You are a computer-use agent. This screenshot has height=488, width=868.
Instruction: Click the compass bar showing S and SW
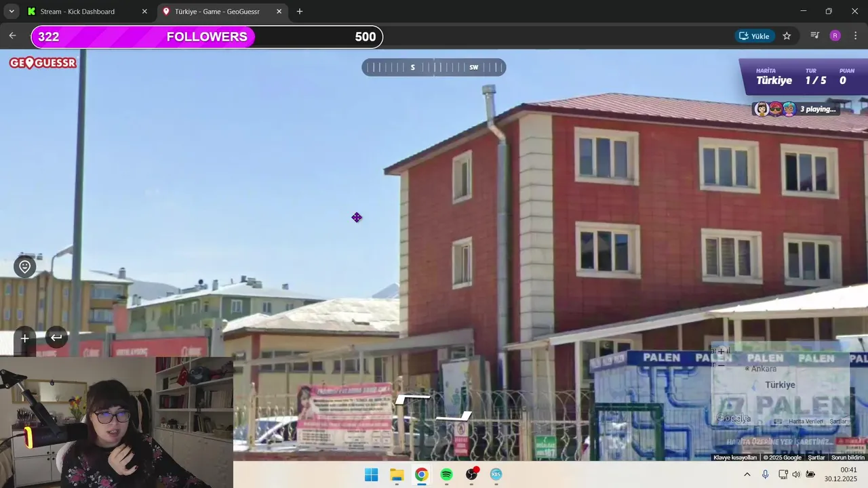coord(434,67)
